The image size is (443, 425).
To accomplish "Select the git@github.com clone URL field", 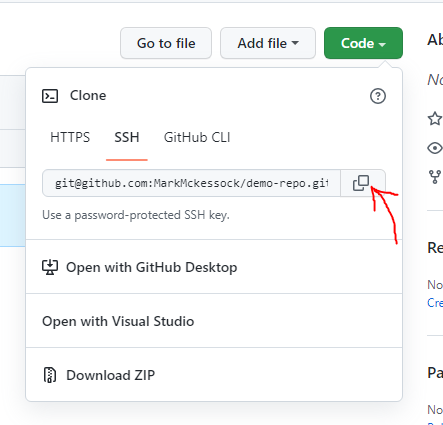I will point(191,183).
